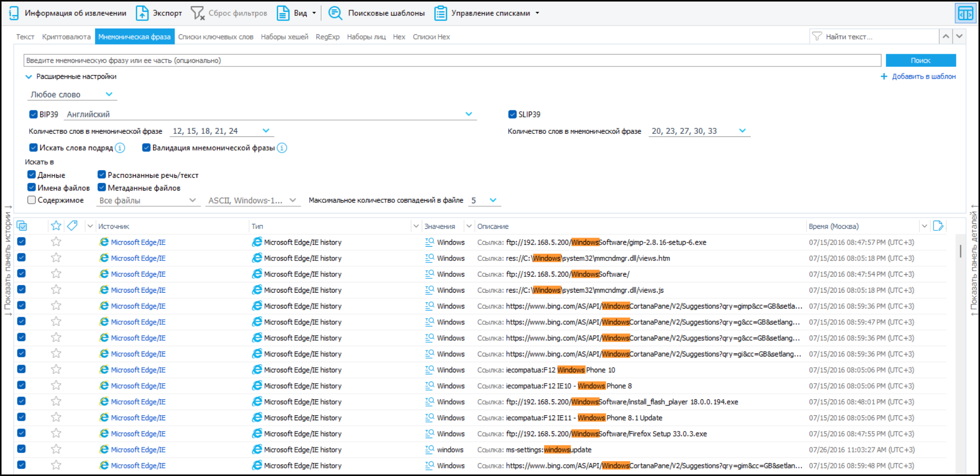Open the Search templates icon

[335, 13]
